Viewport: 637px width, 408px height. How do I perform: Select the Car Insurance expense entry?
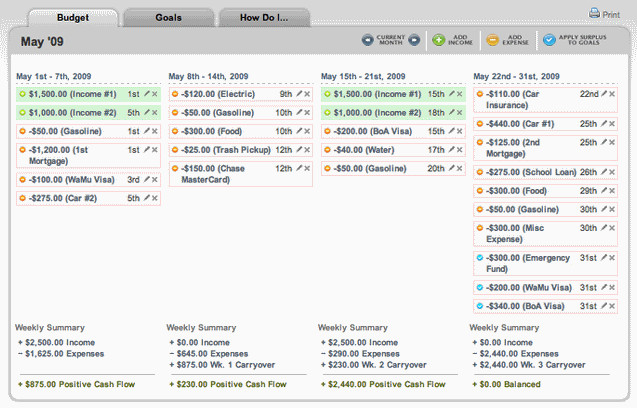[520, 98]
